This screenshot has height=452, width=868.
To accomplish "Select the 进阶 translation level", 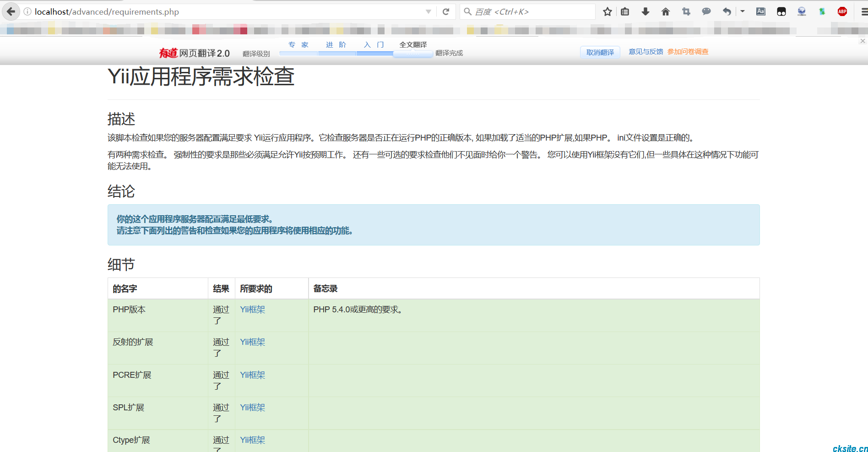I will (336, 45).
